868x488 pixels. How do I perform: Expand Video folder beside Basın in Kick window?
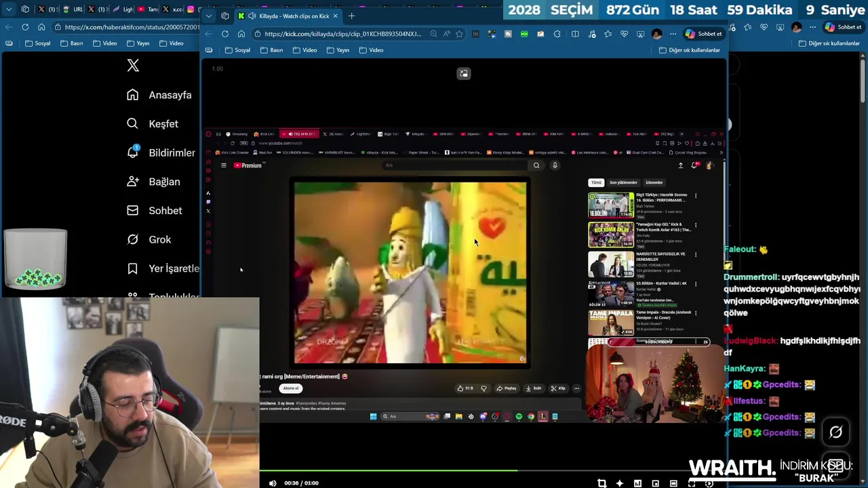304,50
